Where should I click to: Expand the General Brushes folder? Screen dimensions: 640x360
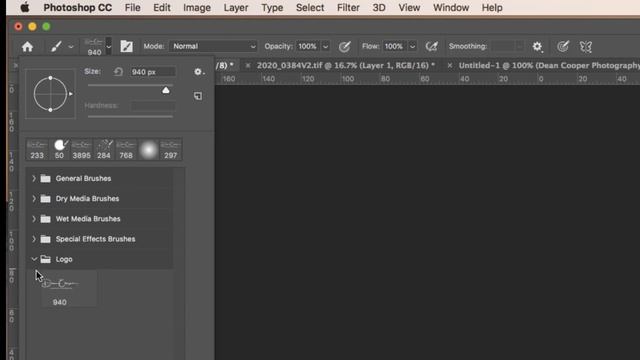[34, 178]
